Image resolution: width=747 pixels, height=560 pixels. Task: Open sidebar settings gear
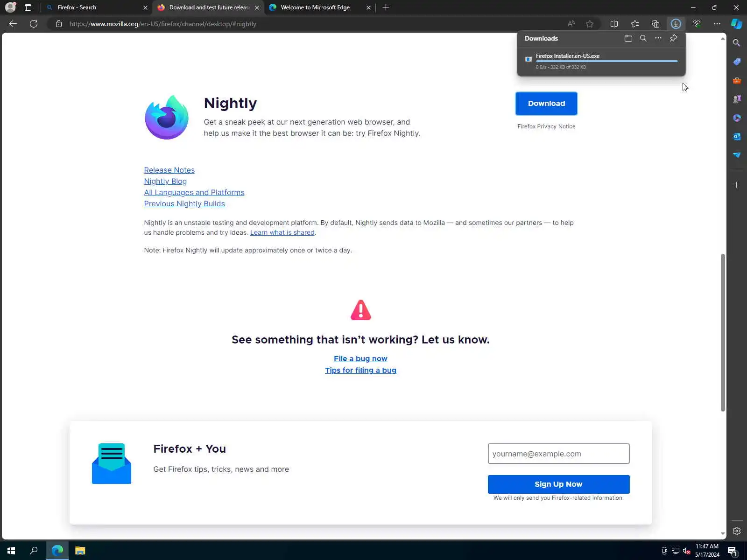737,531
